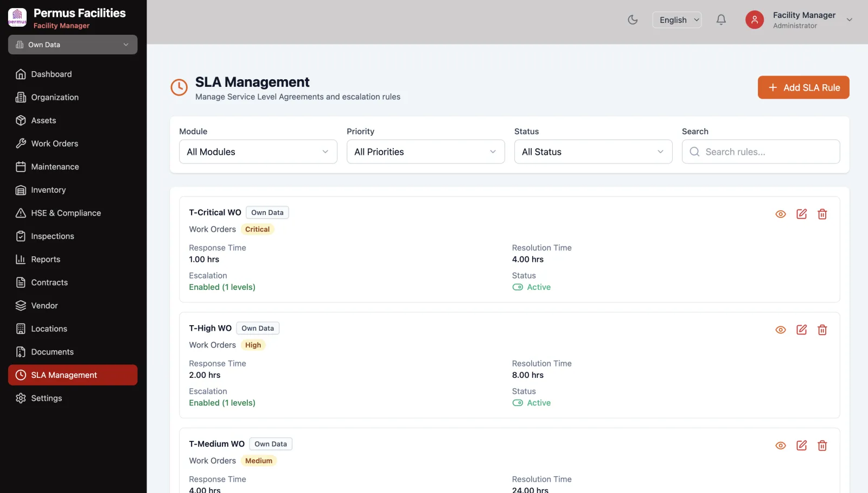Image resolution: width=868 pixels, height=493 pixels.
Task: Delete the T-Medium WO rule
Action: pos(822,445)
